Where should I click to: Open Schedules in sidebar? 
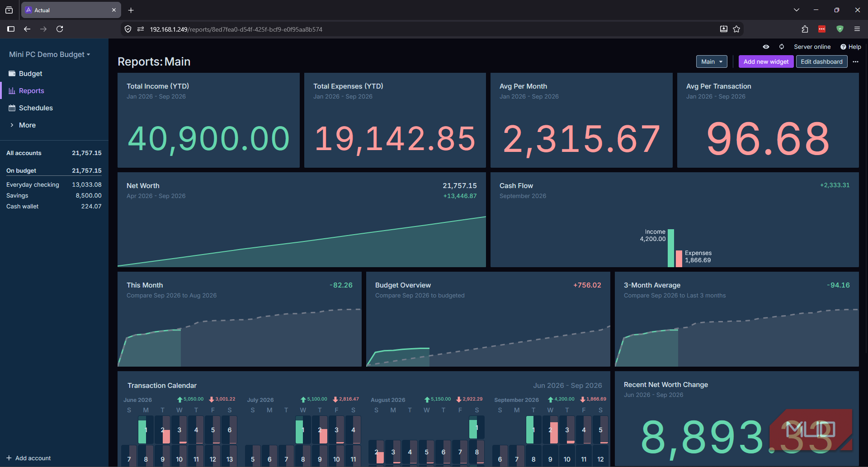coord(54,108)
